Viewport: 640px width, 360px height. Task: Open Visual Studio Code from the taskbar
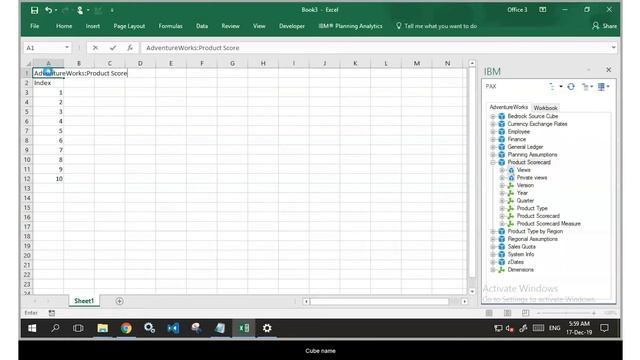[x=173, y=328]
